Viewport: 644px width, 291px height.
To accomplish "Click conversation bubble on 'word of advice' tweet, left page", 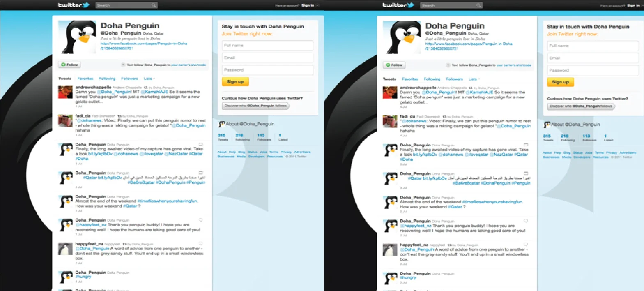I will [x=201, y=243].
